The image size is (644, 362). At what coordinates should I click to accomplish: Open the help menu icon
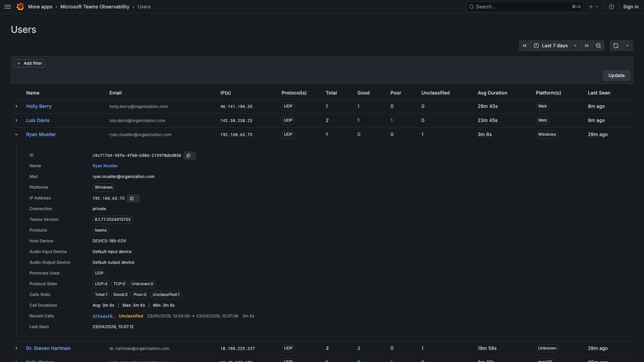(x=611, y=7)
